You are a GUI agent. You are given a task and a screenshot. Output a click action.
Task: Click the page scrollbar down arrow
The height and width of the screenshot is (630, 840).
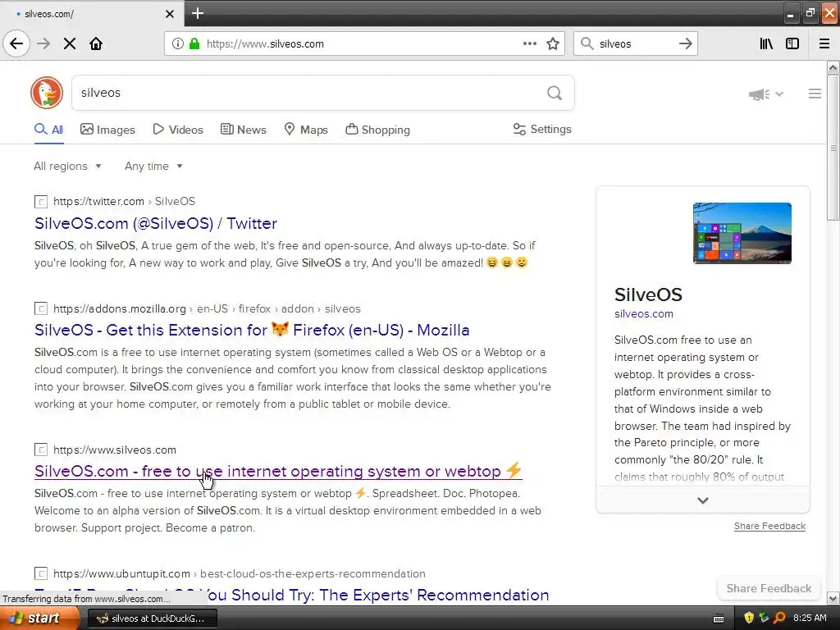pos(833,598)
